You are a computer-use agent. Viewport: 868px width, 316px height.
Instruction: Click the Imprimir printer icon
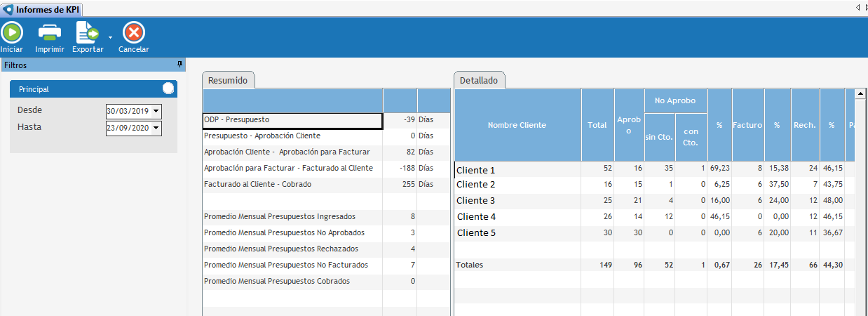[x=49, y=32]
